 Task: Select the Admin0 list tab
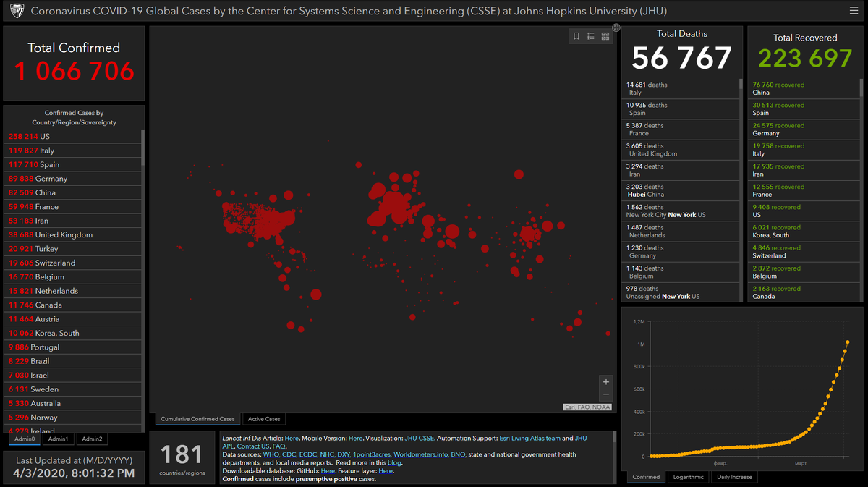click(x=25, y=439)
